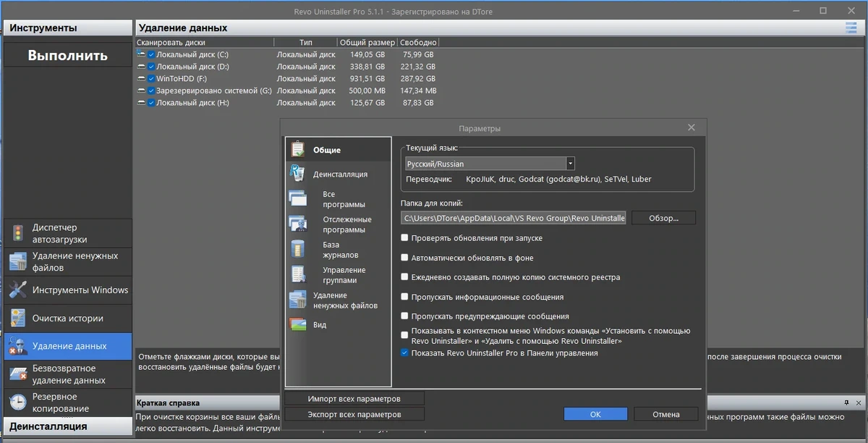Enable the Windows context menu commands checkbox
This screenshot has height=443, width=868.
(404, 335)
